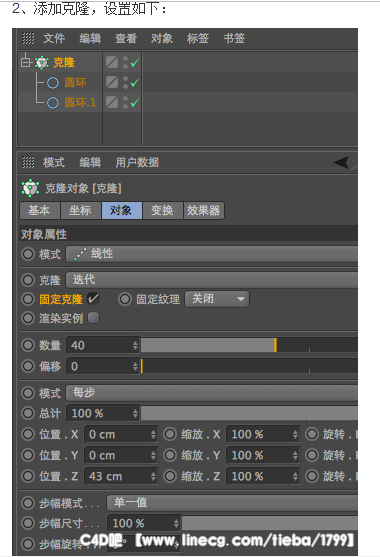Click the layer tag box for 圆环.1
The height and width of the screenshot is (557, 380).
112,102
